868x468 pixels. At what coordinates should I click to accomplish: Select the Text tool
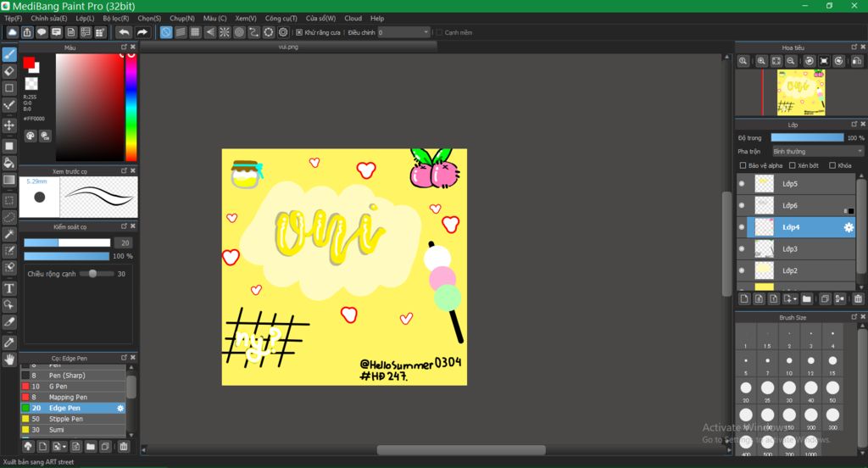(9, 288)
